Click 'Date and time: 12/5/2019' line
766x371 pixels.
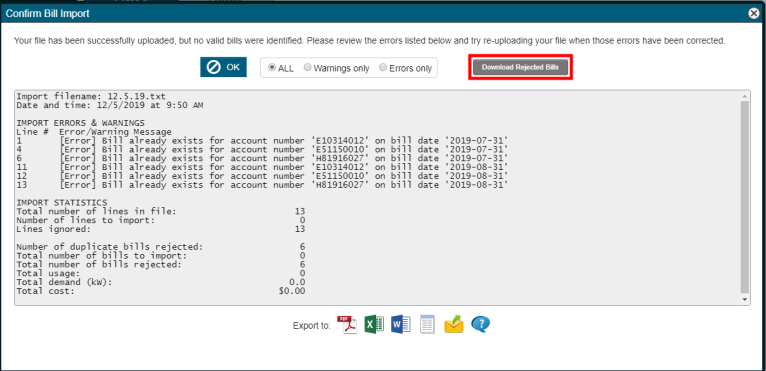[110, 105]
